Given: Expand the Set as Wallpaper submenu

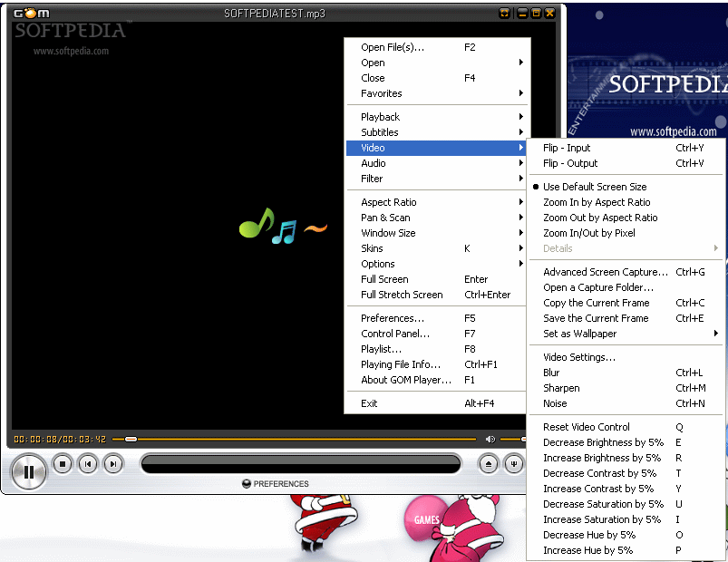Looking at the screenshot, I should [626, 334].
